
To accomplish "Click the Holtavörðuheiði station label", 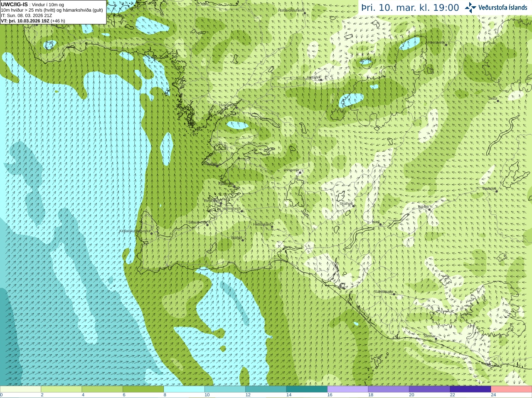I will 291,10.
